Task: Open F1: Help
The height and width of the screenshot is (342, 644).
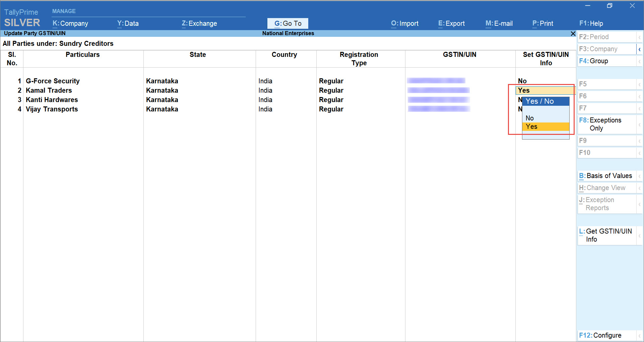Action: pyautogui.click(x=591, y=23)
